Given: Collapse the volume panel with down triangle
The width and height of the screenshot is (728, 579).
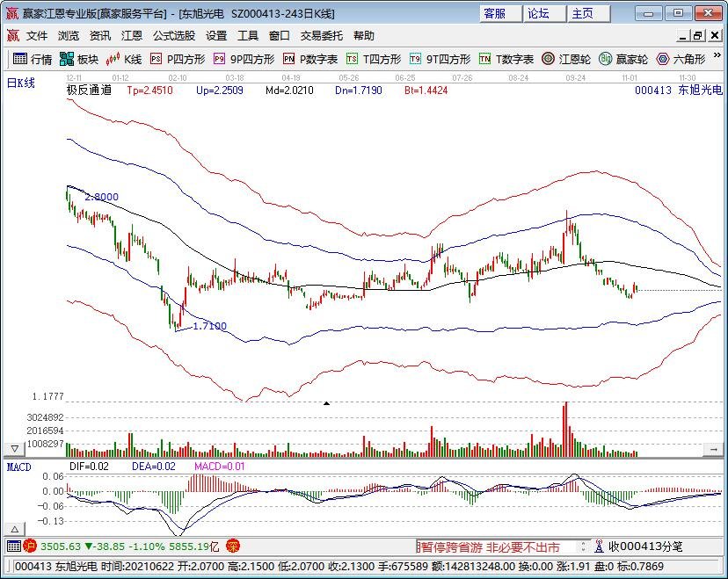Looking at the screenshot, I should pos(13,447).
